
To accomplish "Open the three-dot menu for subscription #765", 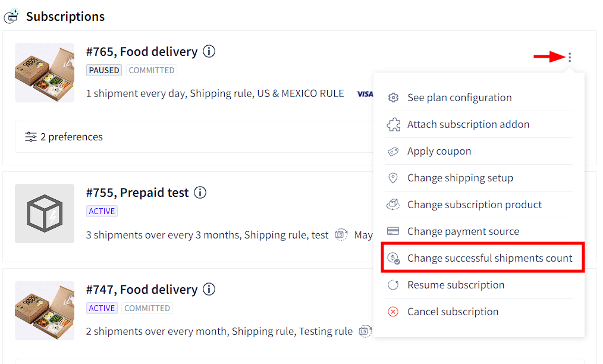I will 570,57.
